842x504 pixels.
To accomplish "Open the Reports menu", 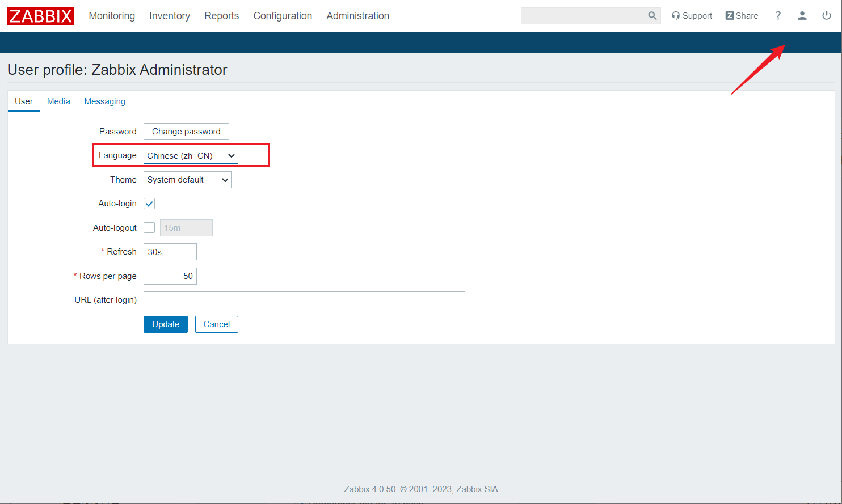I will [x=221, y=16].
